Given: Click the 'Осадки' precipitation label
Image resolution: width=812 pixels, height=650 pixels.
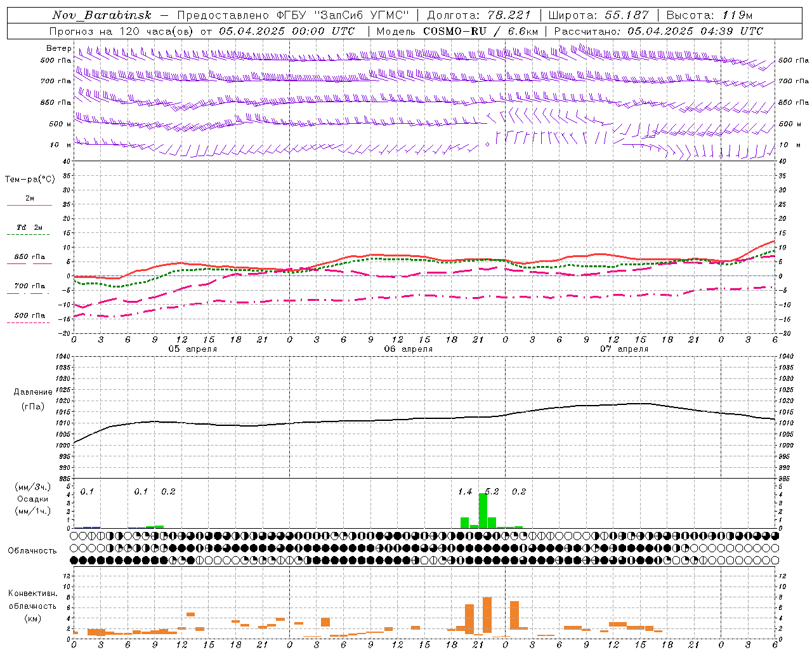Looking at the screenshot, I should coord(32,499).
